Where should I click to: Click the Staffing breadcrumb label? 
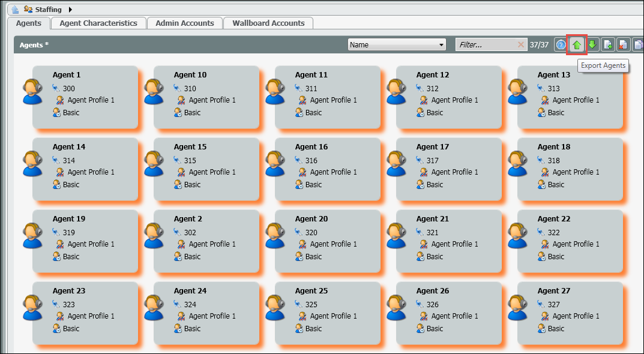48,10
